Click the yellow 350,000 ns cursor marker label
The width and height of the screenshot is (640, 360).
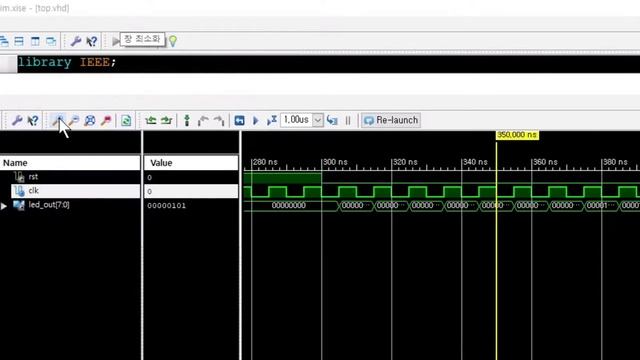point(517,135)
